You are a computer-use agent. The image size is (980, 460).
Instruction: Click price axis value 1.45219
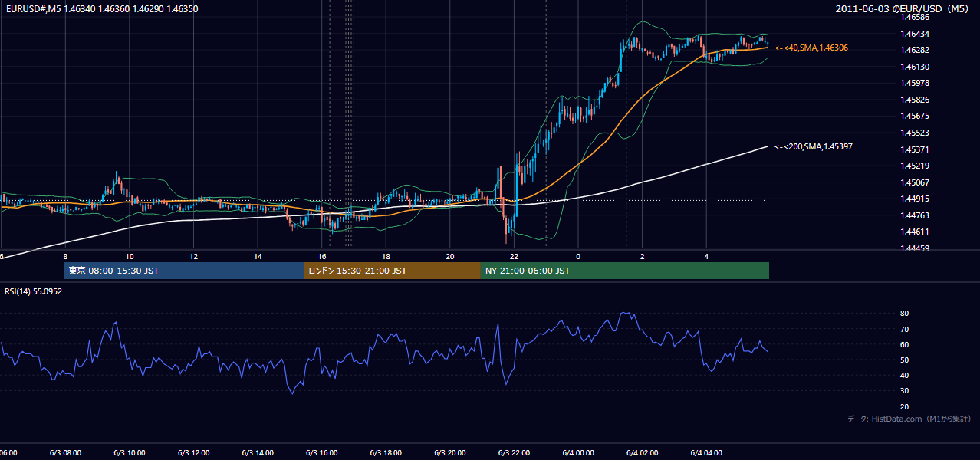pos(916,166)
